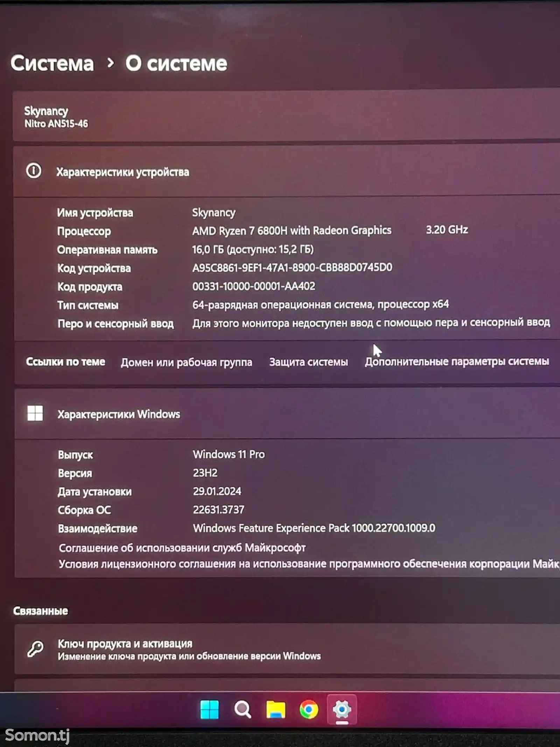560x747 pixels.
Task: Click Оперативная память label
Action: (x=107, y=250)
